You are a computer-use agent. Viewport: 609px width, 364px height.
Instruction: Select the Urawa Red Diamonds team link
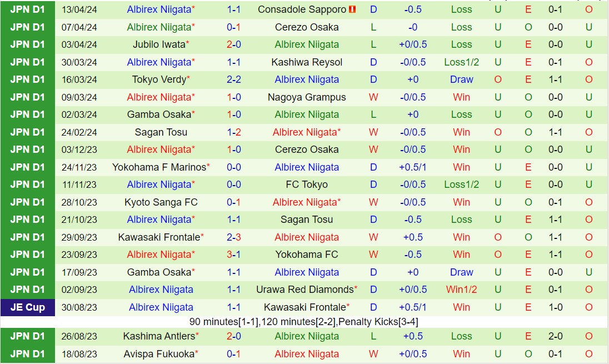[x=304, y=290]
